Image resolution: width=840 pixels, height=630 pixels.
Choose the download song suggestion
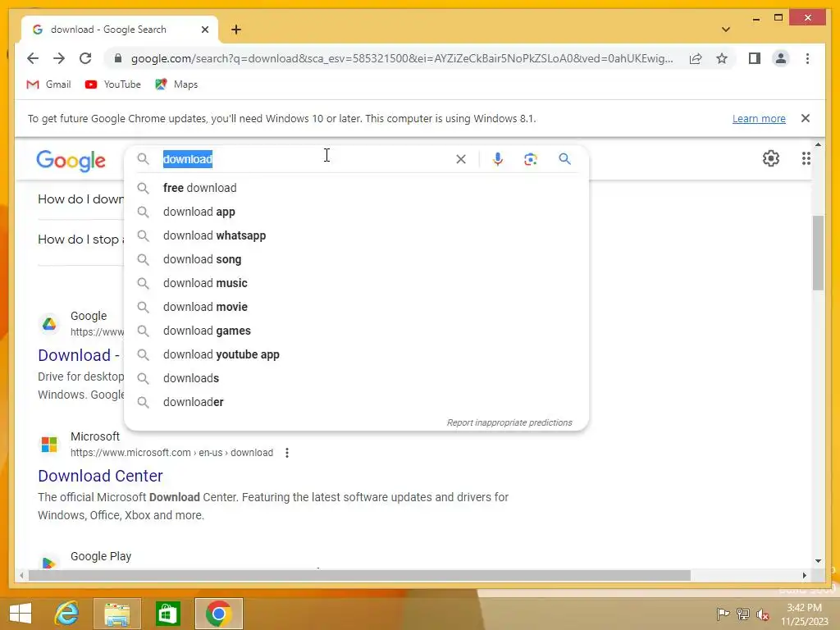[x=356, y=259]
